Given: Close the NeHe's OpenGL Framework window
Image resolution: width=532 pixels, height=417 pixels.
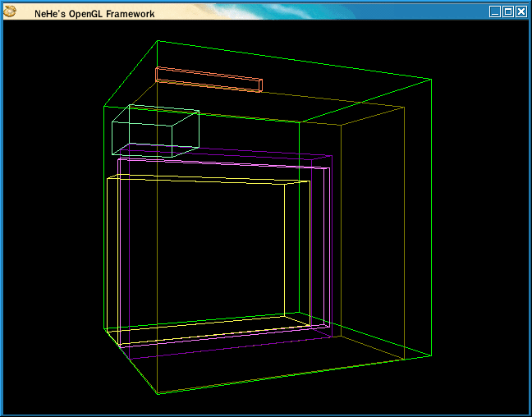Looking at the screenshot, I should [x=521, y=11].
